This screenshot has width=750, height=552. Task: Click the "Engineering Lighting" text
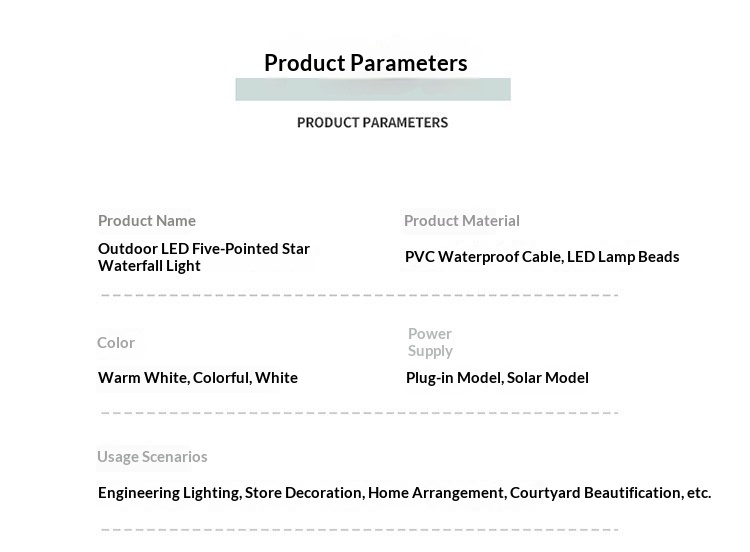168,493
